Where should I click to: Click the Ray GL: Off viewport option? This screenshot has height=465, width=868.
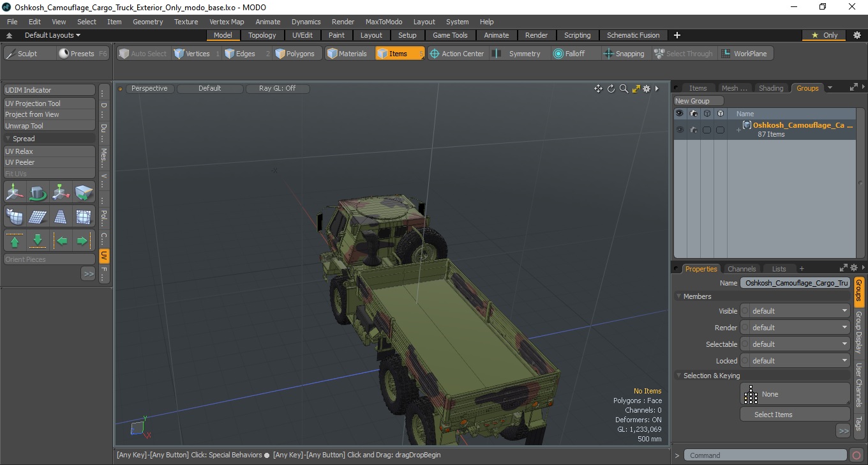(x=277, y=89)
